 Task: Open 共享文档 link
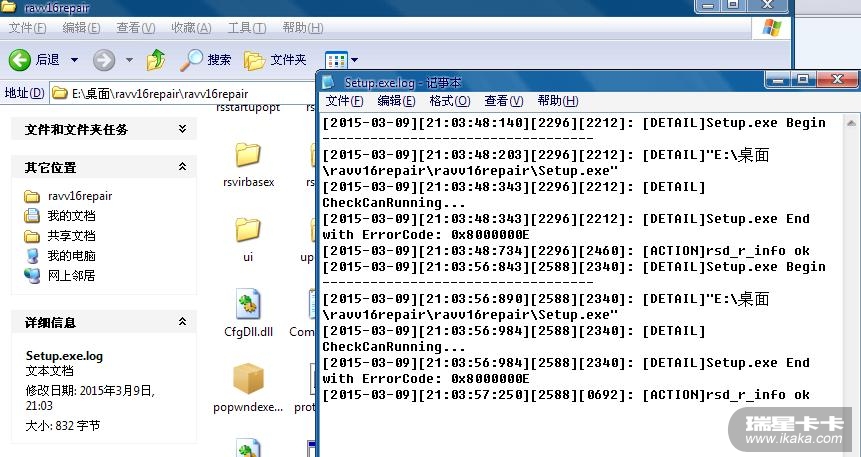click(x=71, y=236)
